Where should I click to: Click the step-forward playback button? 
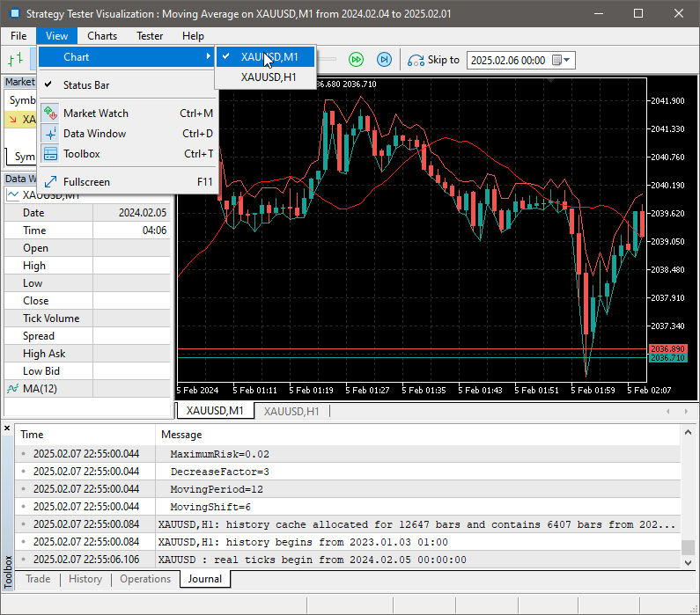click(384, 59)
